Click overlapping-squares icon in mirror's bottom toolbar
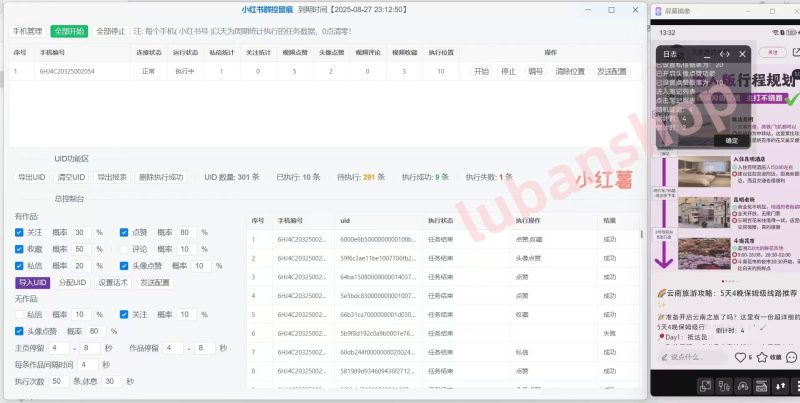Image resolution: width=800 pixels, height=403 pixels. point(705,386)
